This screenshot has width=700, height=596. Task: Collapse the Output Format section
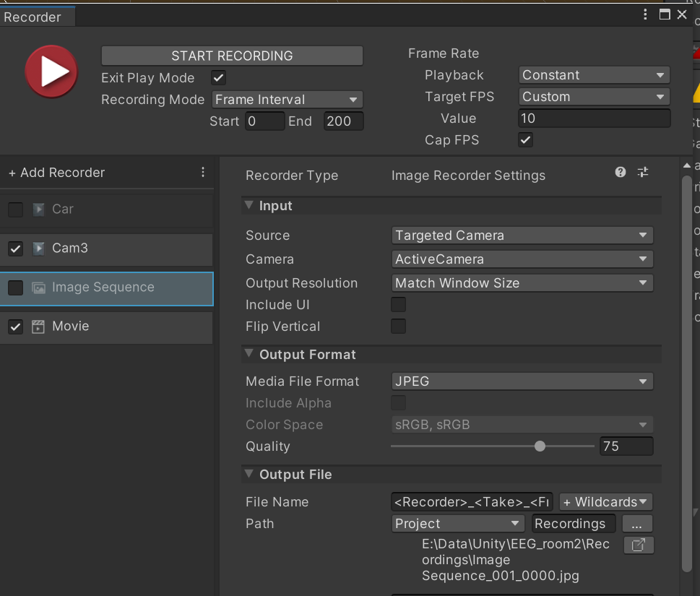point(249,353)
